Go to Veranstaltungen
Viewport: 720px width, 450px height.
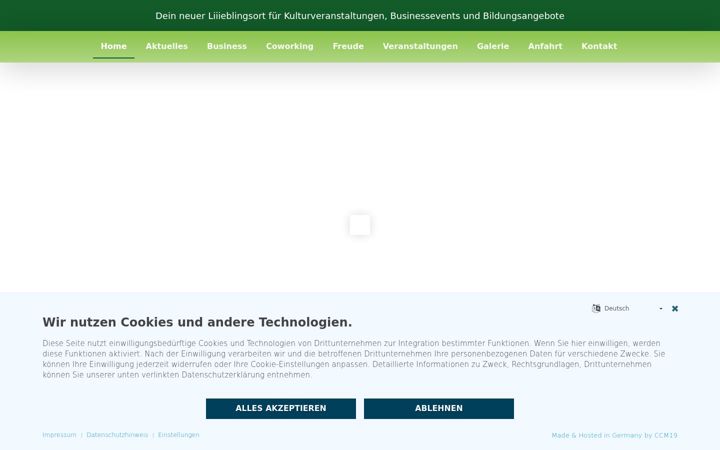420,46
